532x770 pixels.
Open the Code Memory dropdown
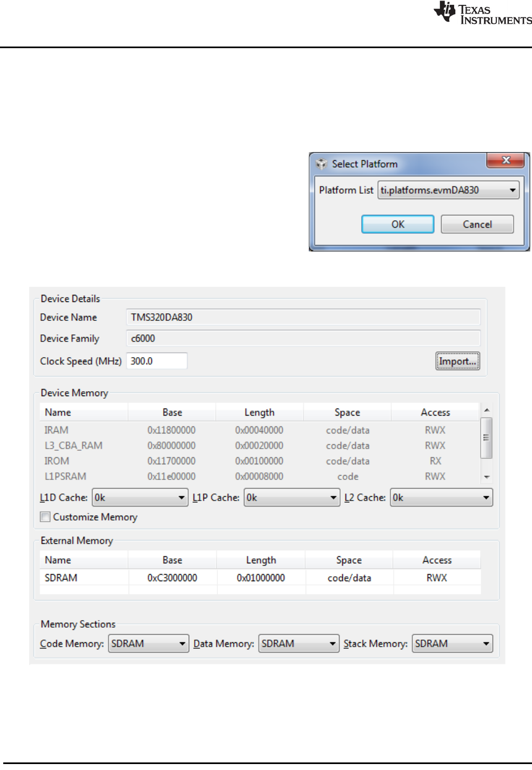click(149, 643)
